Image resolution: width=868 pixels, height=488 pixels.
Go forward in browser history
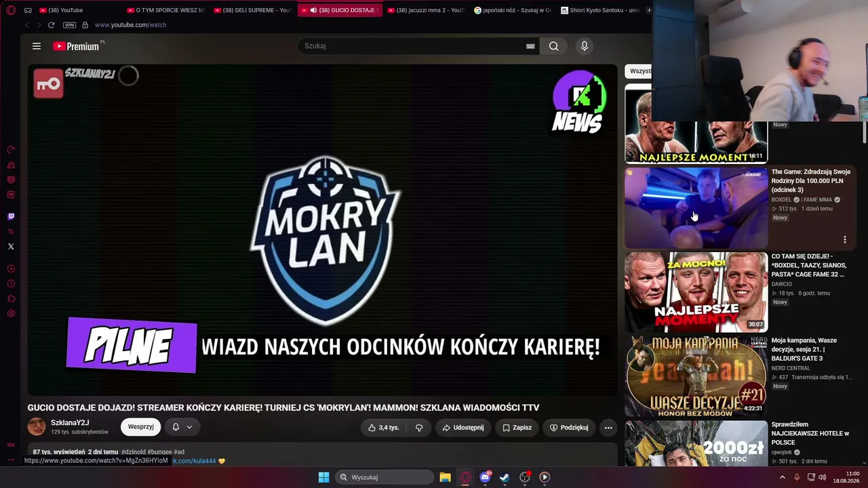click(x=39, y=25)
